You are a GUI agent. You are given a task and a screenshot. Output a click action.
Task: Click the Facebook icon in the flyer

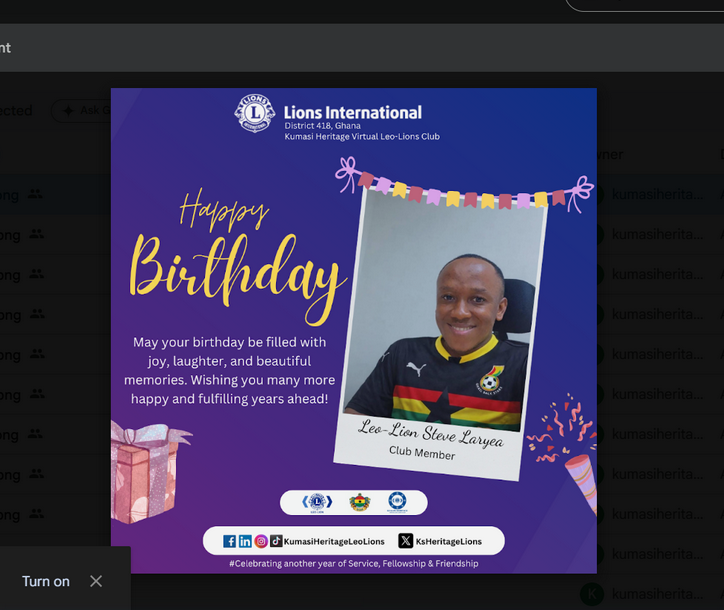(229, 541)
